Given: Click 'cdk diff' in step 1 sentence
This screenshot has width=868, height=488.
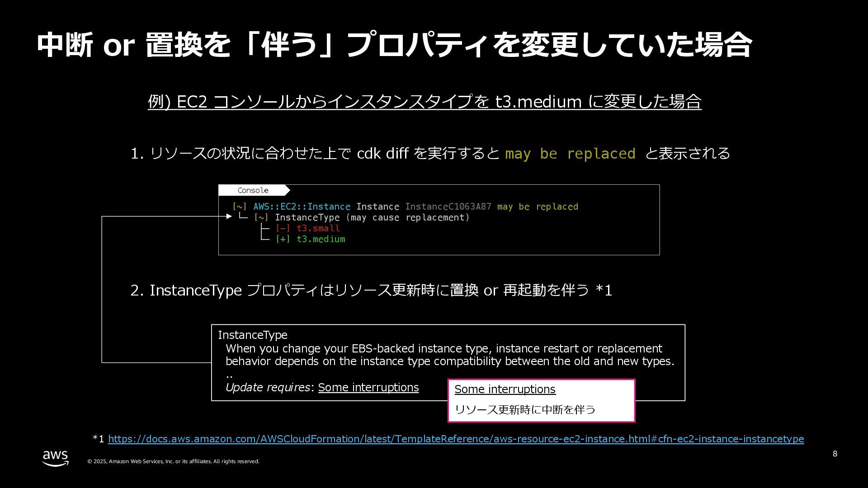Looking at the screenshot, I should tap(383, 153).
